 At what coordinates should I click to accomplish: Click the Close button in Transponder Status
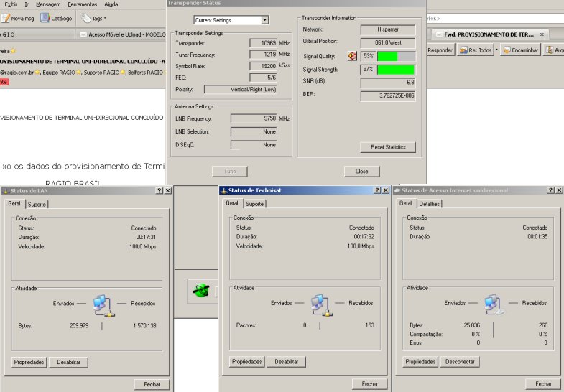(x=361, y=172)
